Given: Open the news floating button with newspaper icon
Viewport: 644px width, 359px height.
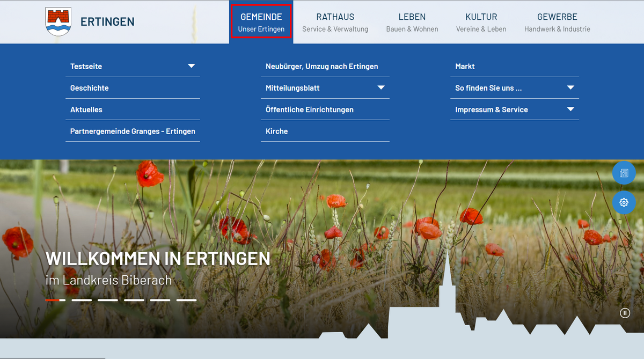Looking at the screenshot, I should (x=624, y=173).
